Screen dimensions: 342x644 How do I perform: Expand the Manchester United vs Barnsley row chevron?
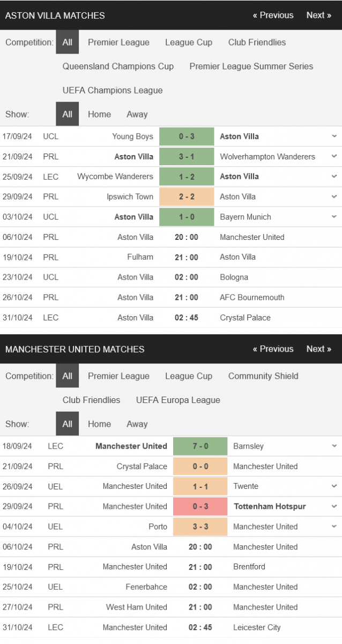point(334,446)
